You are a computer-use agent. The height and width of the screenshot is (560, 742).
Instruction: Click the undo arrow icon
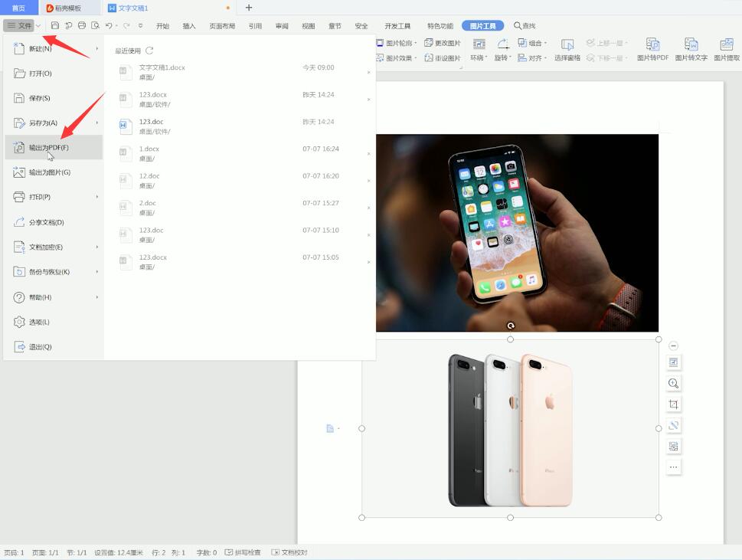tap(109, 25)
